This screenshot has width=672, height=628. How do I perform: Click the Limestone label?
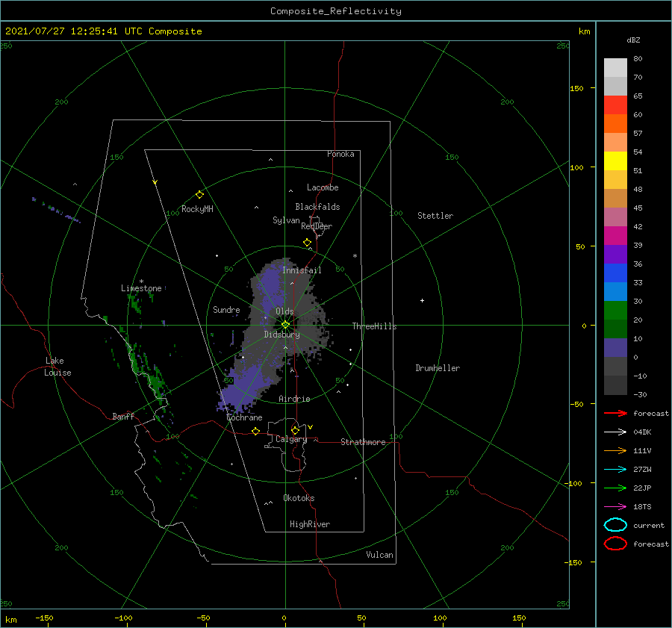click(x=141, y=288)
